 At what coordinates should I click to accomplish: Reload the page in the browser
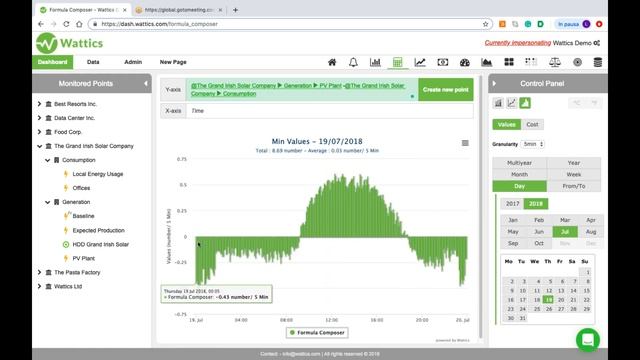(x=66, y=24)
